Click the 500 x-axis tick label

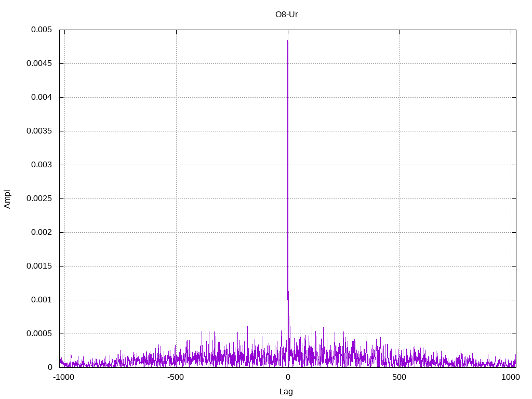coord(399,377)
